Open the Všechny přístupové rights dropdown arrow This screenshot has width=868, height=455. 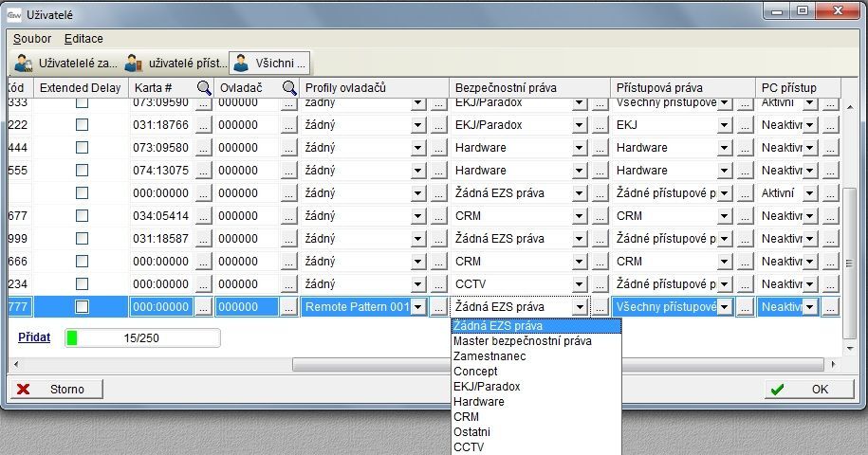(x=725, y=307)
